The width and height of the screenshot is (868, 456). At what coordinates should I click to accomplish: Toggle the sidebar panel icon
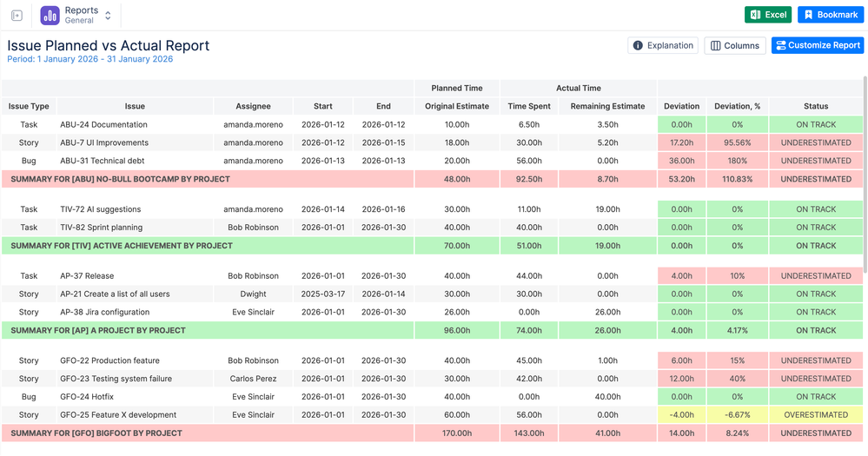click(17, 16)
